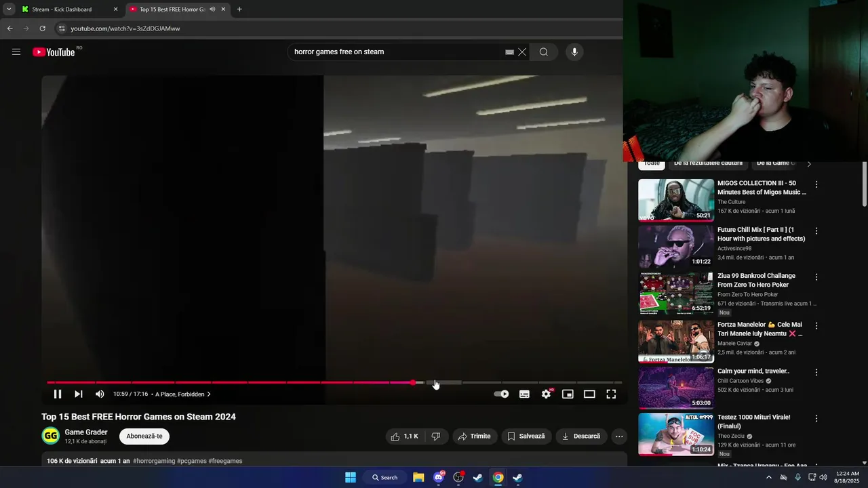Start voice search with microphone icon

574,52
